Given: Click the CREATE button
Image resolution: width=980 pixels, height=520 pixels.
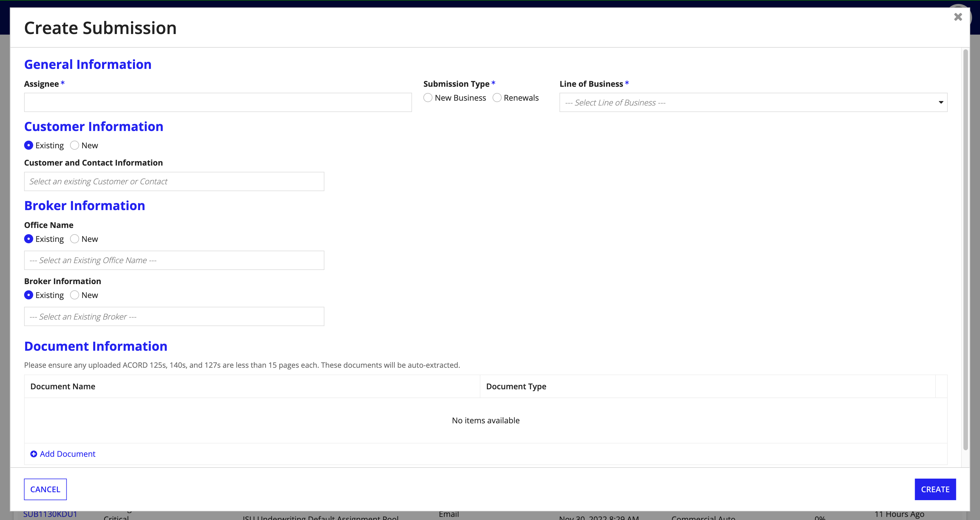Looking at the screenshot, I should tap(935, 489).
